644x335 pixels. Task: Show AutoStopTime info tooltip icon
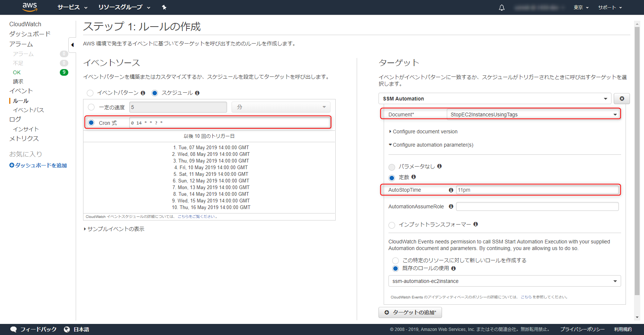(x=451, y=190)
